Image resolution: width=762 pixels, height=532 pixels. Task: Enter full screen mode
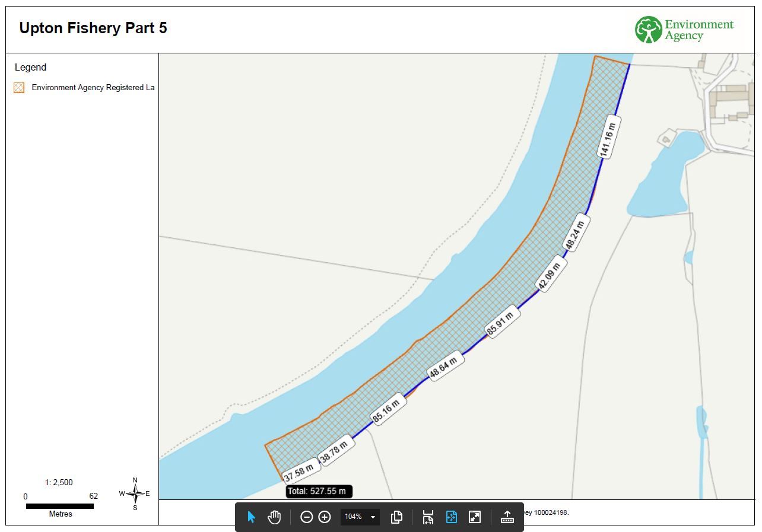(475, 517)
